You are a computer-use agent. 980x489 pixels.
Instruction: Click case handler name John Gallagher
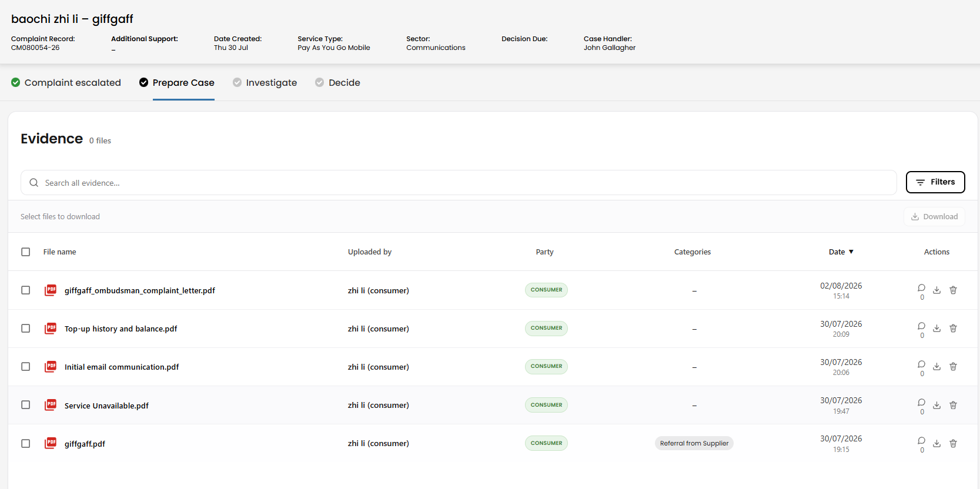click(610, 48)
